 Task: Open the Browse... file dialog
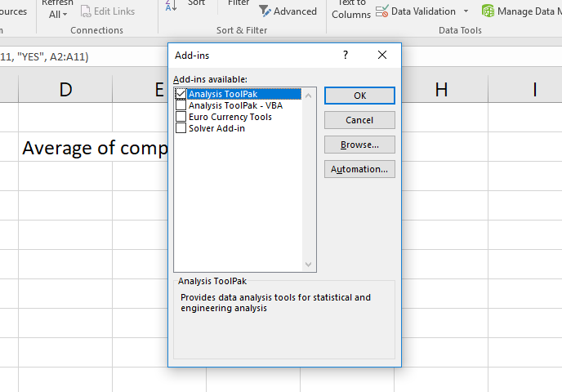359,145
